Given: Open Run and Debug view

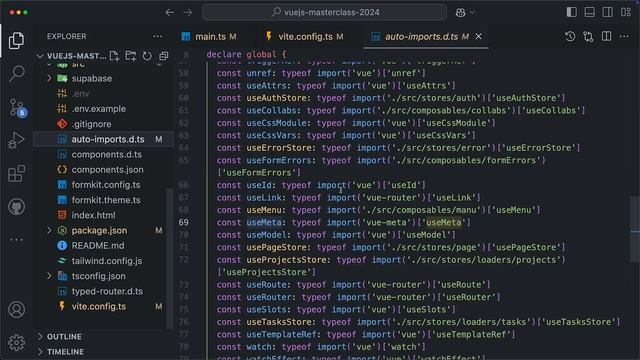Looking at the screenshot, I should click(x=16, y=140).
